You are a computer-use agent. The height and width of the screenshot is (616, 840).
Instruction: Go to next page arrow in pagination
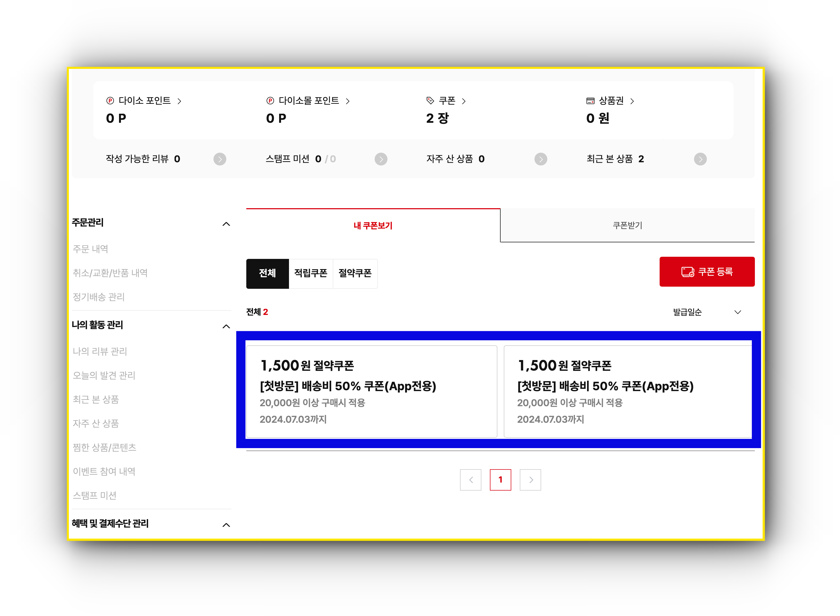click(530, 480)
